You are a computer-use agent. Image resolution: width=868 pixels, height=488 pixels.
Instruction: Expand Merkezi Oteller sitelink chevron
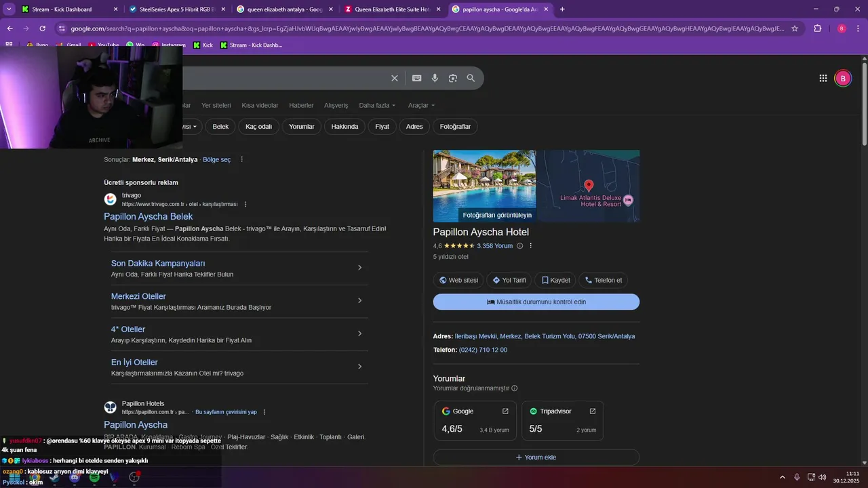(359, 301)
